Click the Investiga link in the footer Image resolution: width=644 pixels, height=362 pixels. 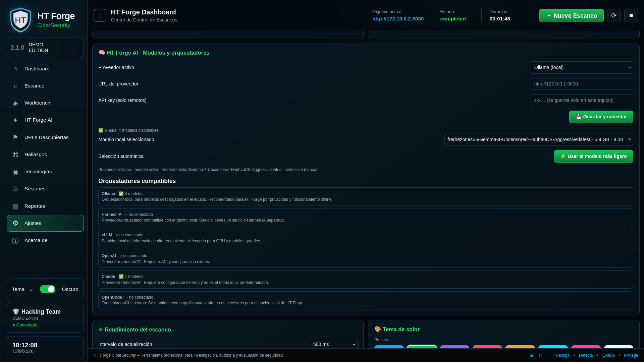(x=561, y=355)
